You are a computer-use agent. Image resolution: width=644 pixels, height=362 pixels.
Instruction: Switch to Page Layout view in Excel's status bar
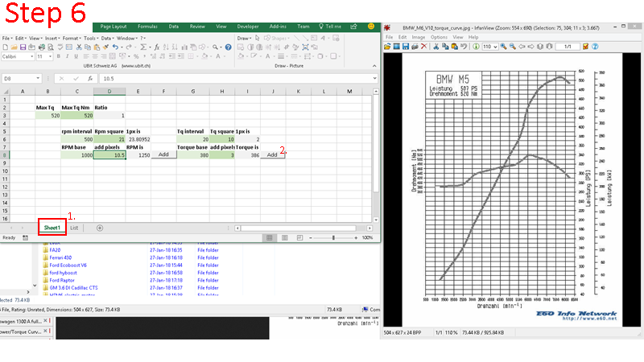point(285,237)
